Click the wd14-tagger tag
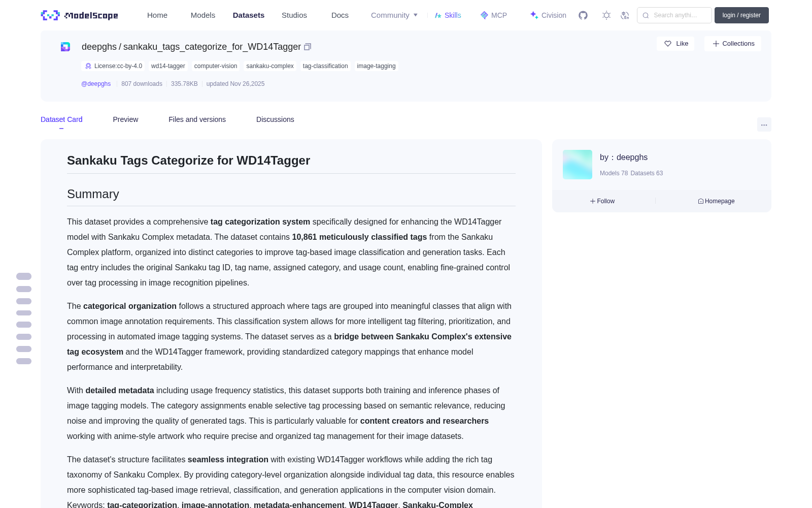812x508 pixels. pyautogui.click(x=168, y=66)
